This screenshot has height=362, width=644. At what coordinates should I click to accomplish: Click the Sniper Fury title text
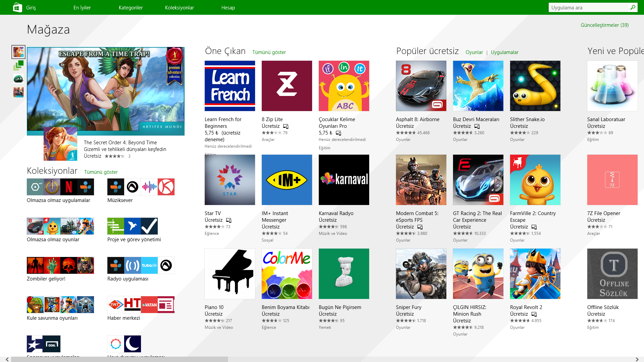click(x=408, y=307)
